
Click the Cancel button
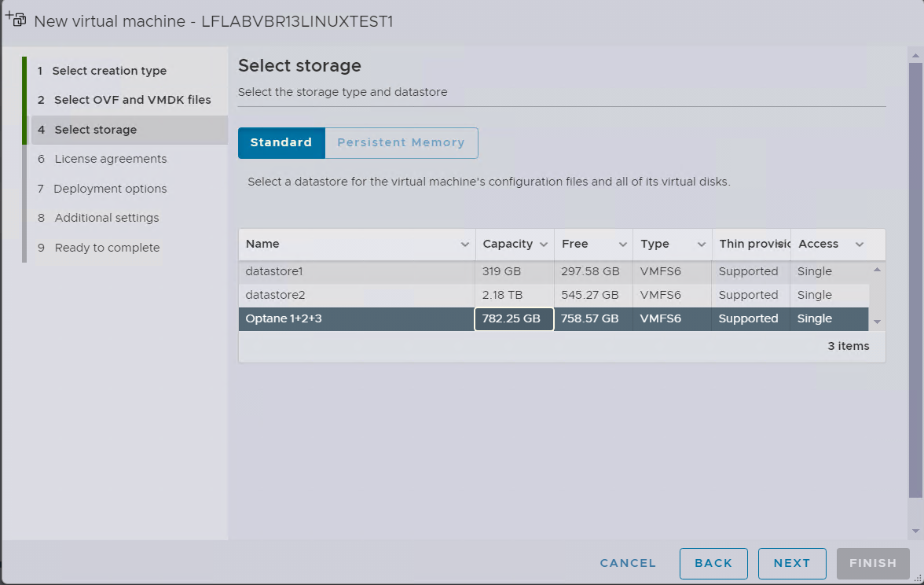tap(627, 563)
